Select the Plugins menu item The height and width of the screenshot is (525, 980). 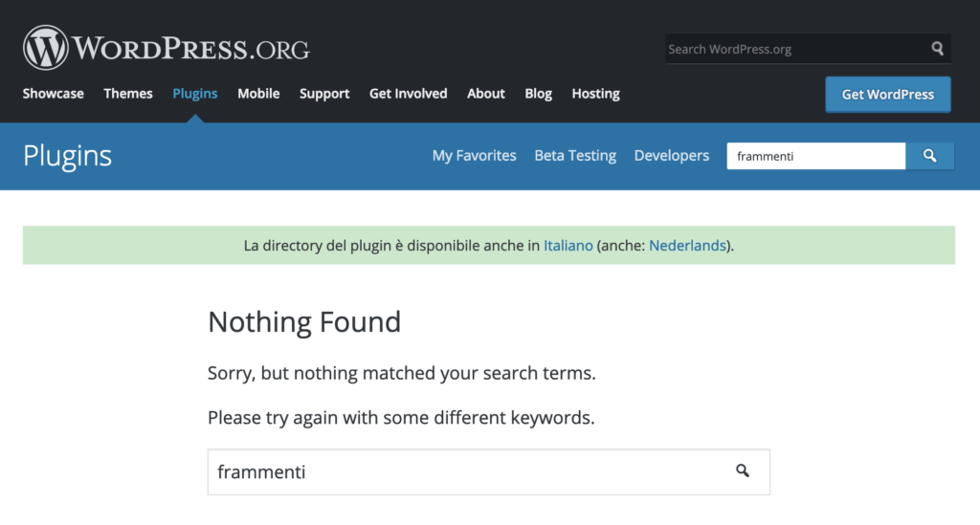195,94
